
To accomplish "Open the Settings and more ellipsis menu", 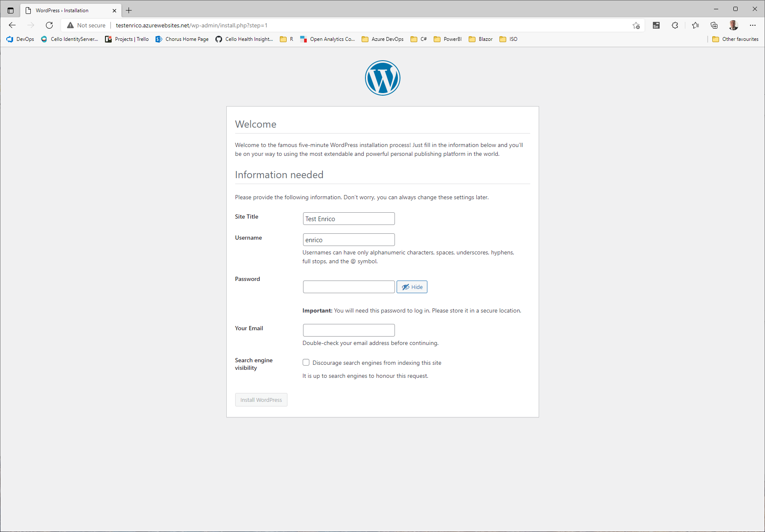I will (x=753, y=25).
